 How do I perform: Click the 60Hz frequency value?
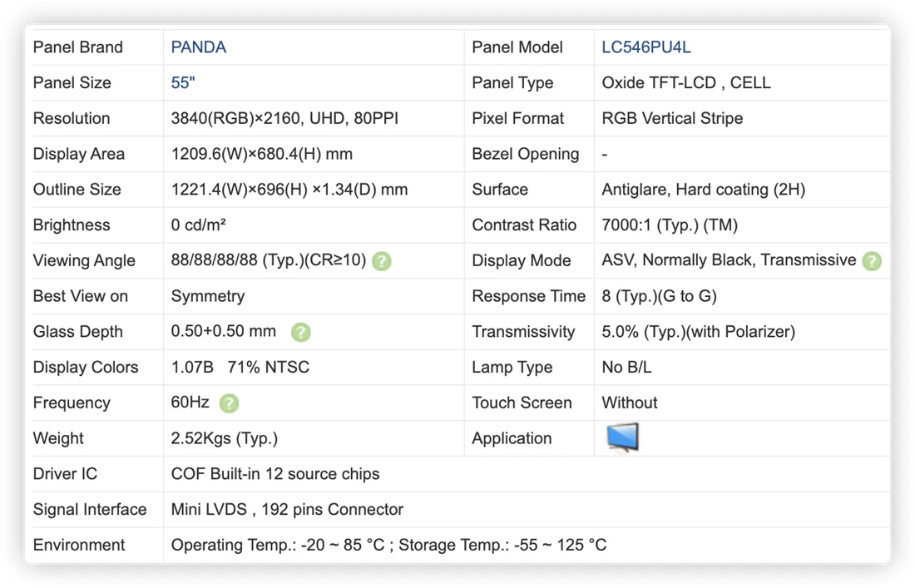click(190, 403)
